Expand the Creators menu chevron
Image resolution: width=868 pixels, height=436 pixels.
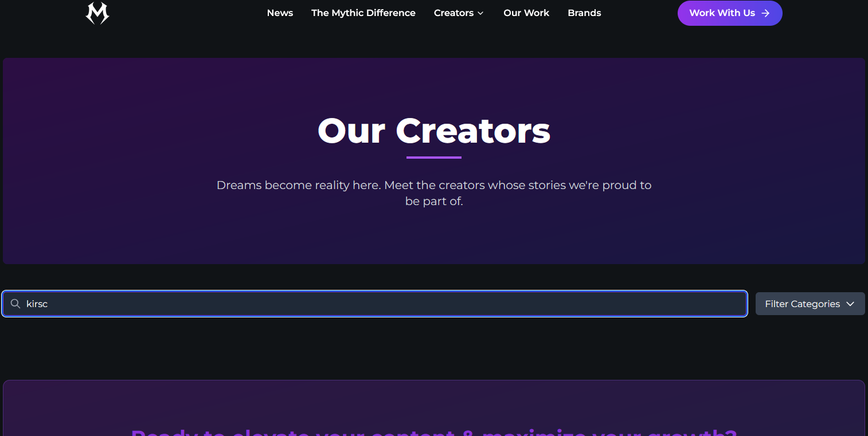(480, 13)
